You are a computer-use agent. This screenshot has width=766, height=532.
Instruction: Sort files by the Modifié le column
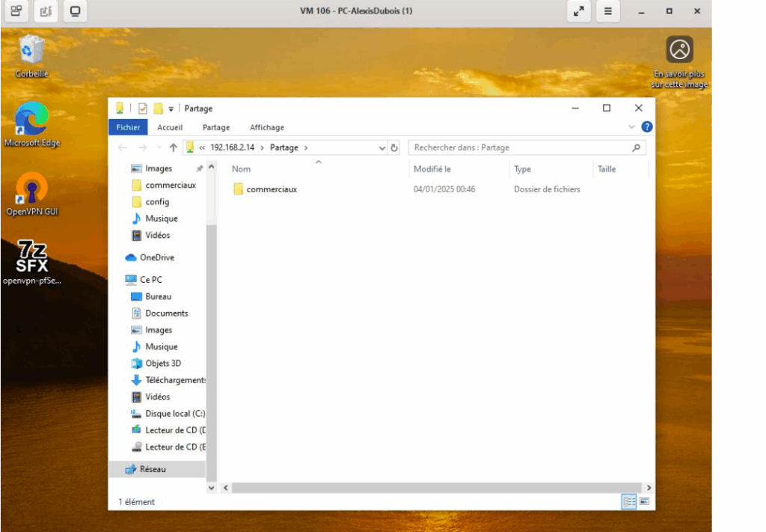(432, 169)
